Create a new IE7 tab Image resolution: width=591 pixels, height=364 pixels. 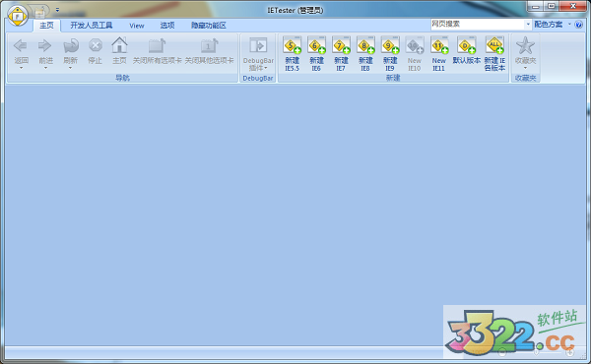pos(341,53)
